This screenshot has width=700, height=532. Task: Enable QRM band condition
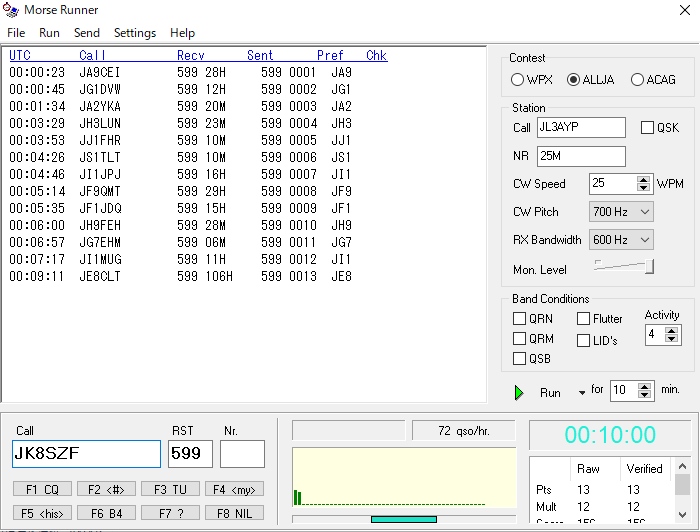(x=519, y=339)
